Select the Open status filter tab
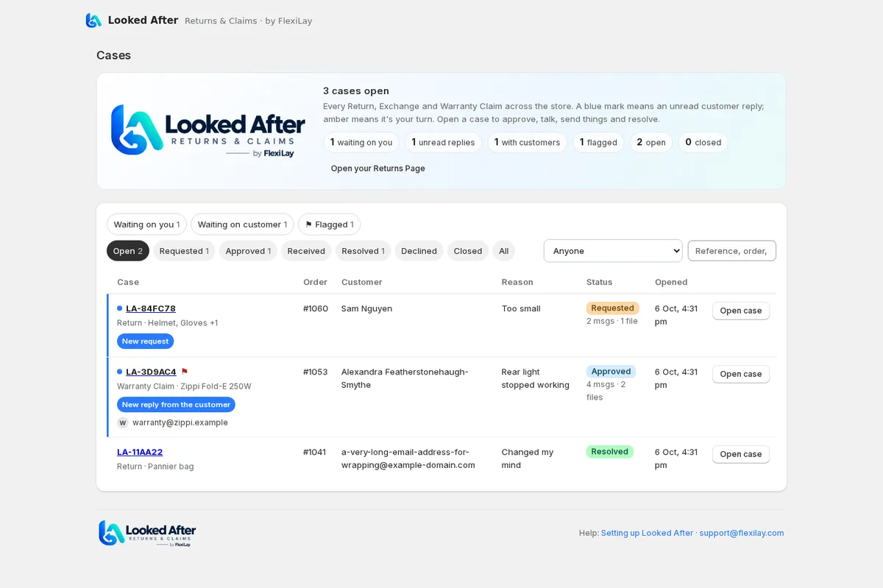This screenshot has width=883, height=588. pyautogui.click(x=128, y=251)
